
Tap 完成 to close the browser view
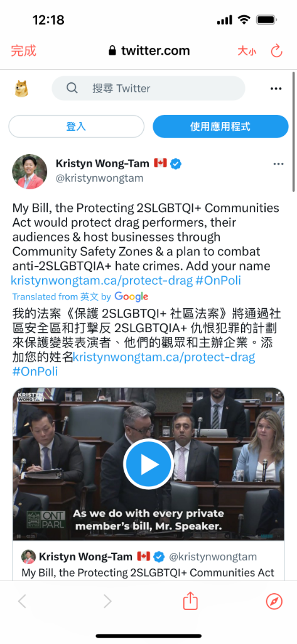pyautogui.click(x=23, y=51)
